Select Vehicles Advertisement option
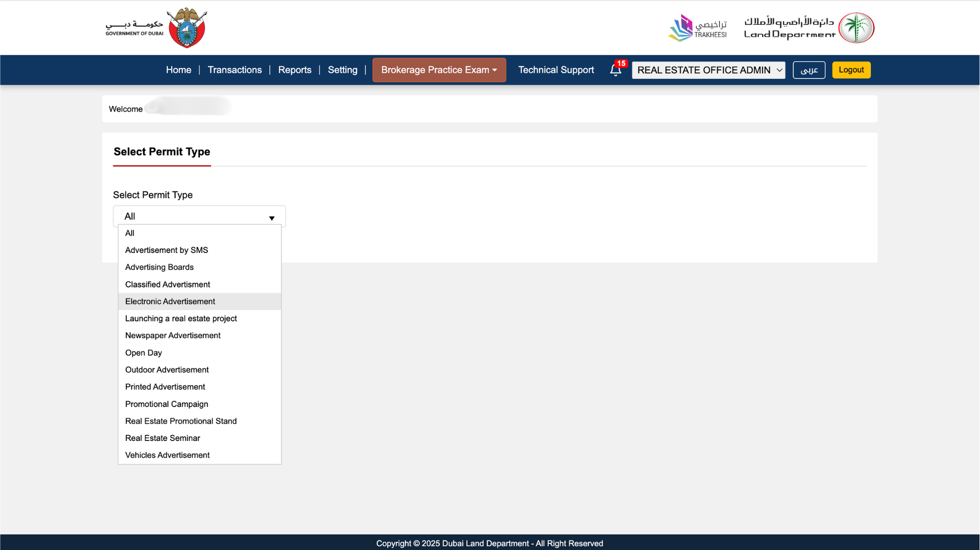The image size is (980, 550). click(167, 455)
